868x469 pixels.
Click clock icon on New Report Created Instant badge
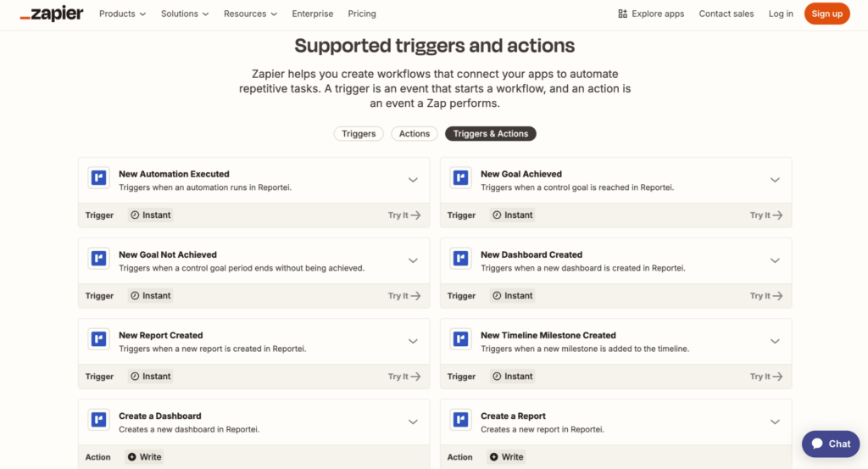pyautogui.click(x=135, y=377)
